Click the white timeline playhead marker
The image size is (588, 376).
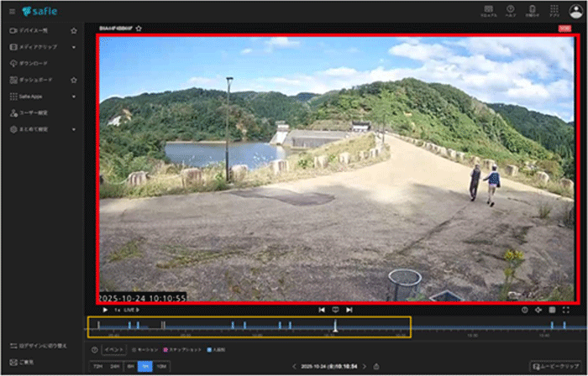[335, 326]
